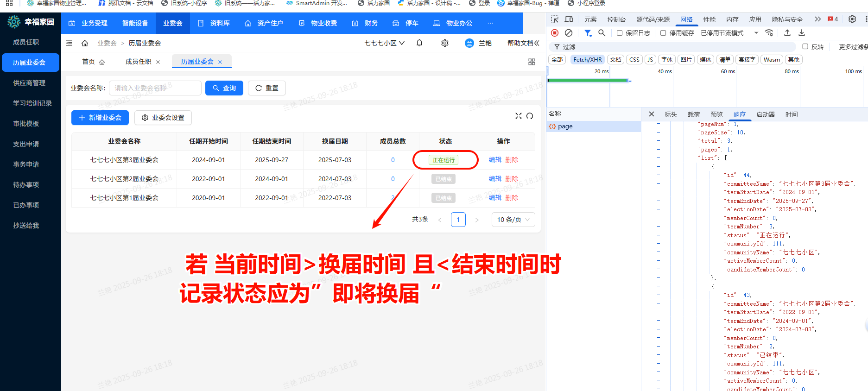Close the 历届业委会 tab with its X
Image resolution: width=868 pixels, height=391 pixels.
point(220,62)
